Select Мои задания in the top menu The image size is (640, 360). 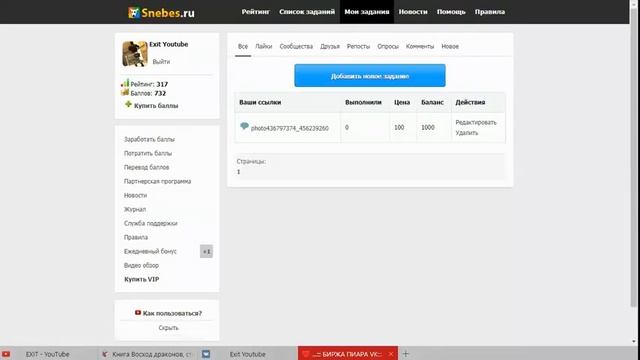point(367,12)
